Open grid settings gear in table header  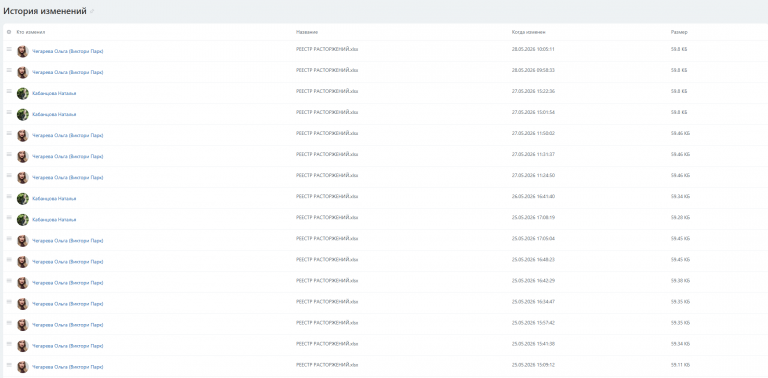[9, 32]
